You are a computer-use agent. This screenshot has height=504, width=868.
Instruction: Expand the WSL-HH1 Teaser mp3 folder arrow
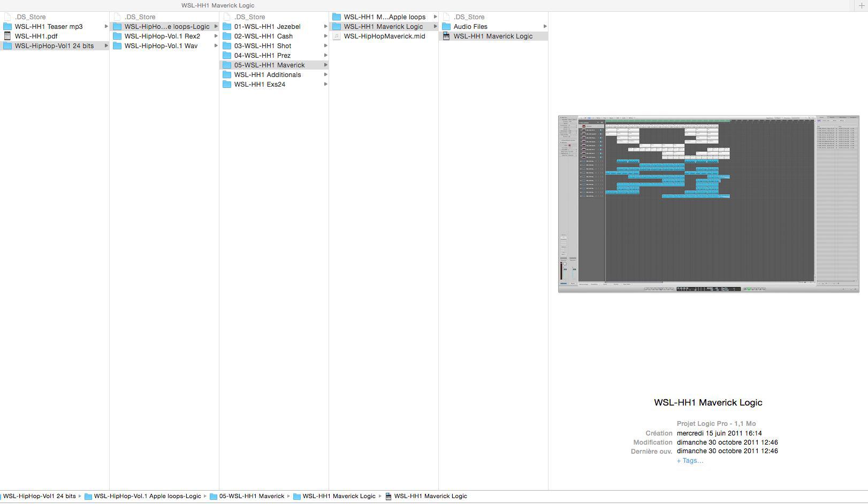coord(106,26)
